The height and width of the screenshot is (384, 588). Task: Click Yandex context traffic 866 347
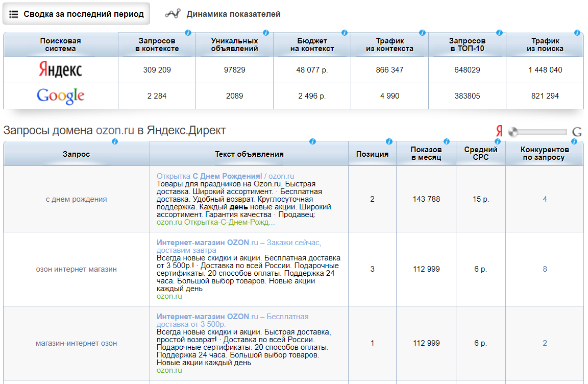(x=389, y=70)
